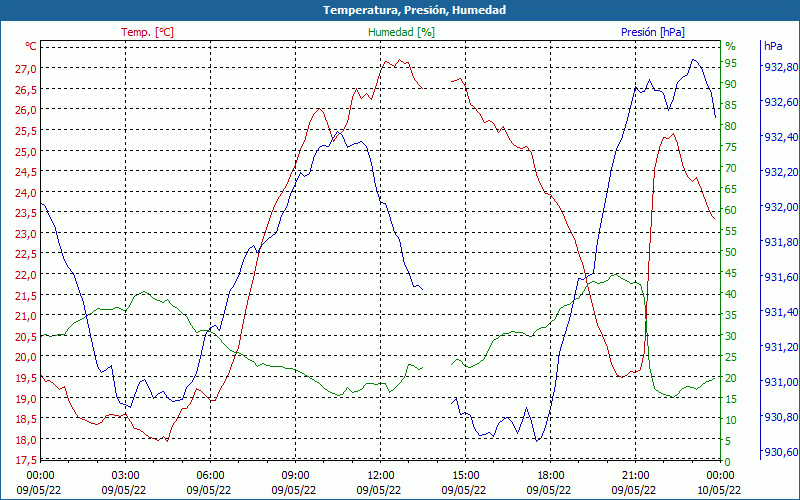
Task: Click the 25,0 temperature axis value
Action: coord(25,151)
